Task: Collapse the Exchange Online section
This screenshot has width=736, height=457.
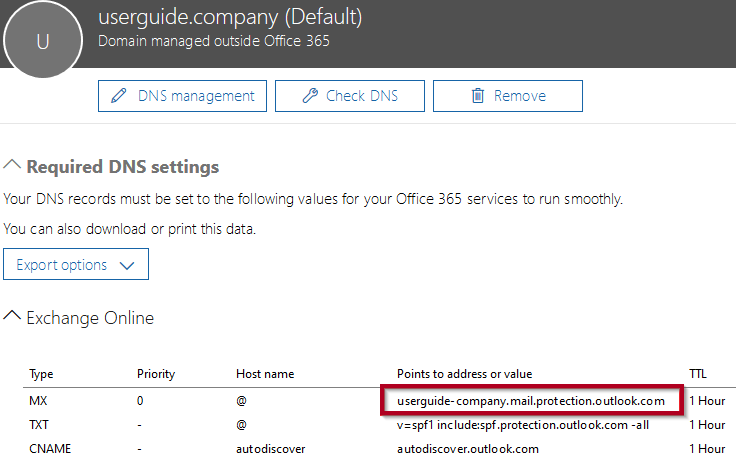Action: tap(12, 318)
